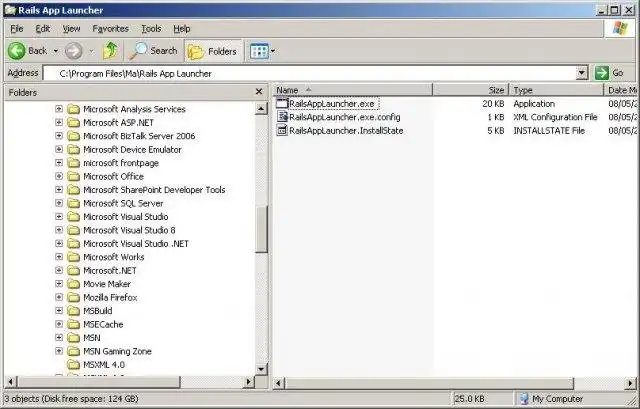Viewport: 640px width, 409px height.
Task: Select the MSECache folder icon
Action: 73,325
